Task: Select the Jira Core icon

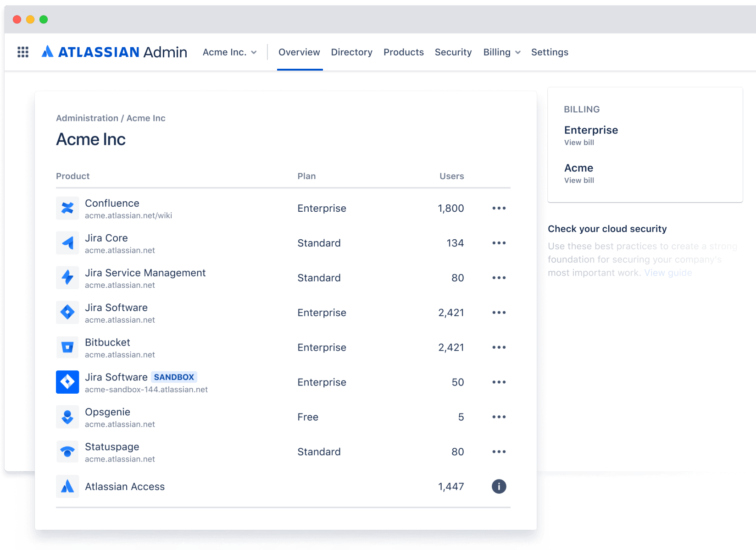Action: coord(67,243)
